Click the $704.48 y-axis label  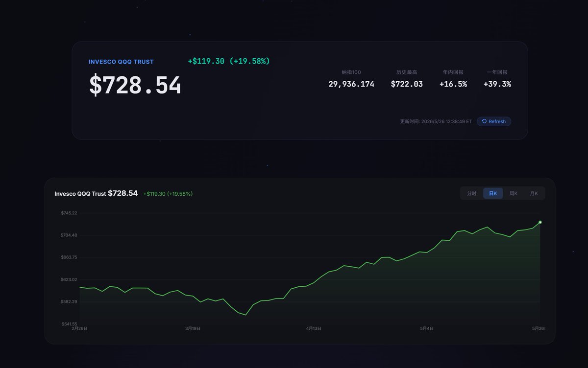69,235
